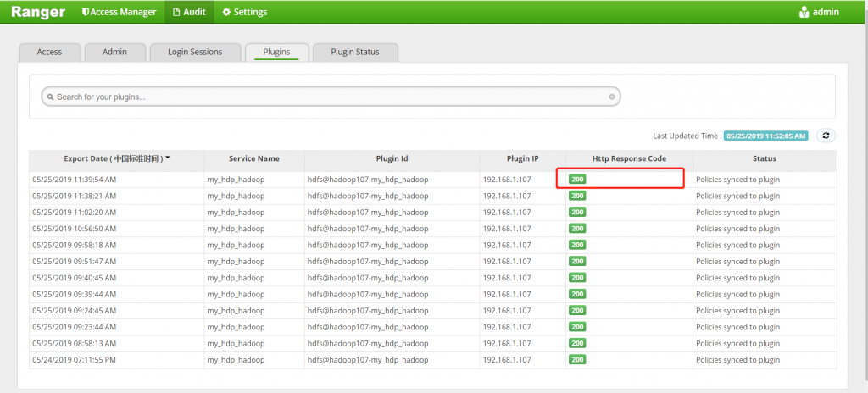Screen dimensions: 868x393
Task: Switch to the Access tab
Action: tap(50, 52)
